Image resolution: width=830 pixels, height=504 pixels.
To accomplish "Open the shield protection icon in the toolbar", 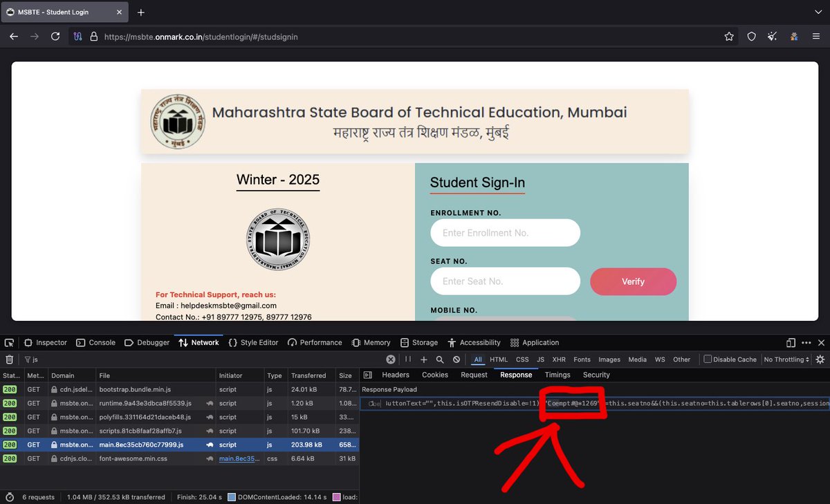I will 751,37.
